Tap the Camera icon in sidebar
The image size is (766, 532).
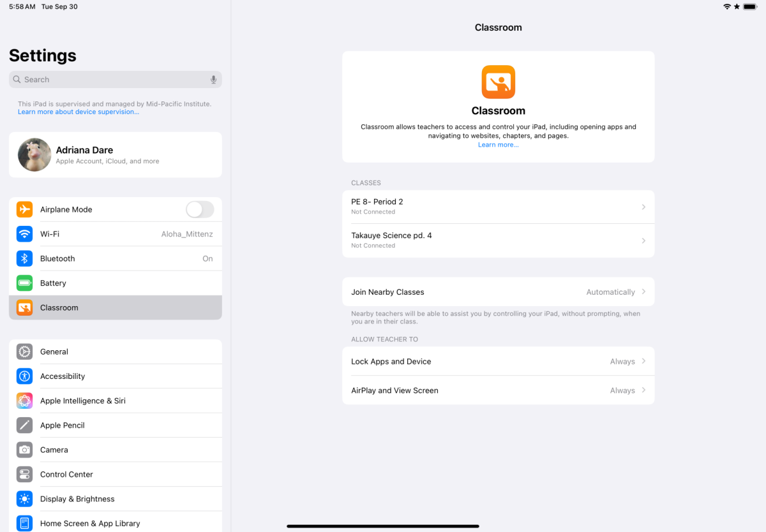click(x=24, y=450)
